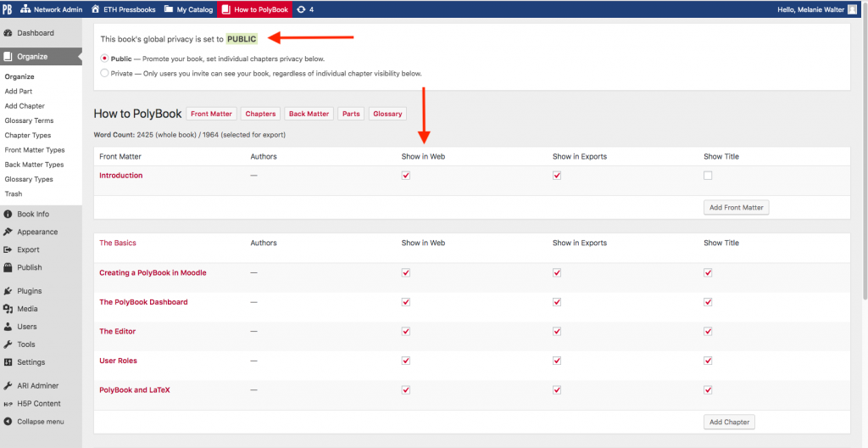
Task: Open the Introduction front matter link
Action: pyautogui.click(x=120, y=175)
